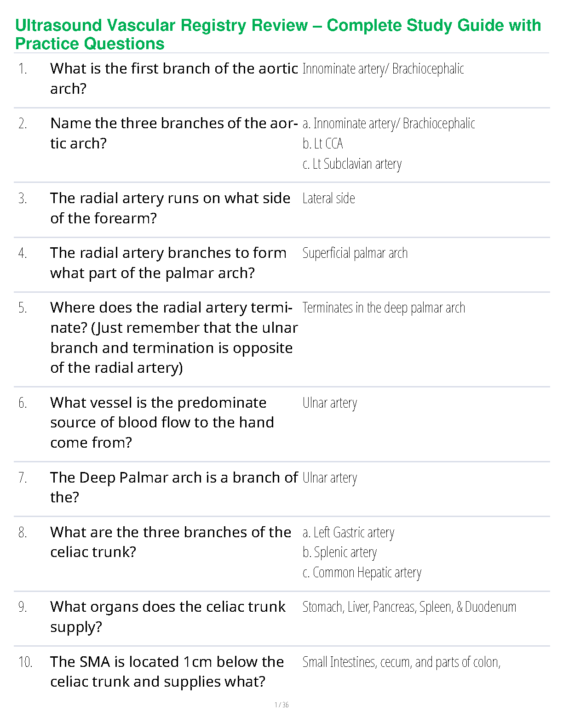Select the "a. Left Gastric artery" answer line

tap(348, 533)
